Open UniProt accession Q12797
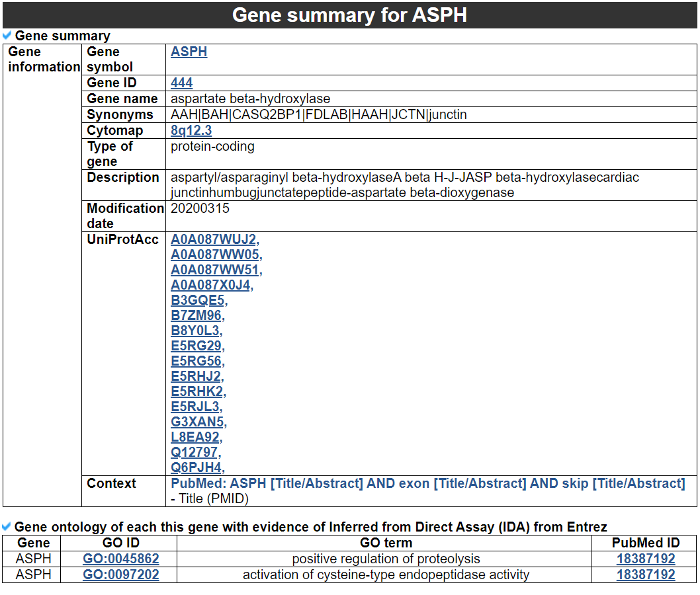Screen dimensions: 700x595 click(x=194, y=452)
